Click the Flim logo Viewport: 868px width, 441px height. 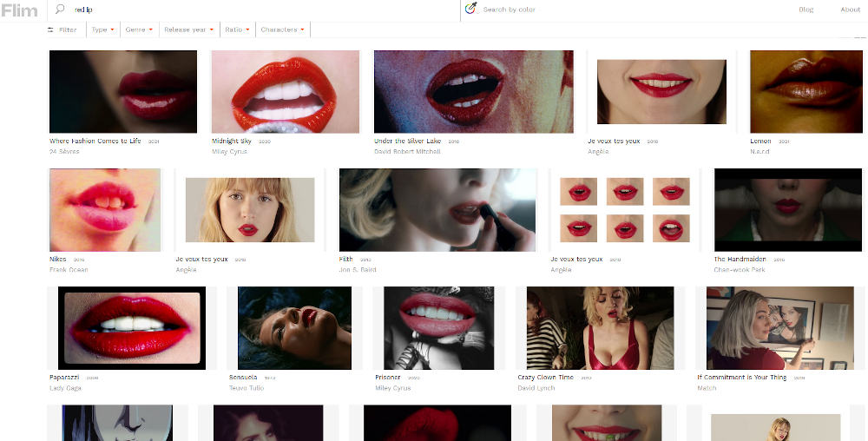pyautogui.click(x=19, y=10)
